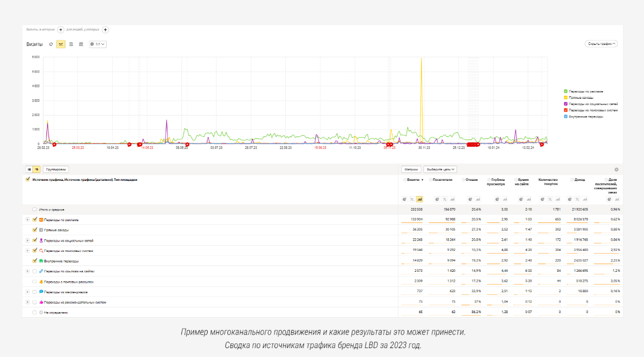The height and width of the screenshot is (357, 644).
Task: Toggle the header checkbox beside Источник трафика
Action: (x=28, y=179)
